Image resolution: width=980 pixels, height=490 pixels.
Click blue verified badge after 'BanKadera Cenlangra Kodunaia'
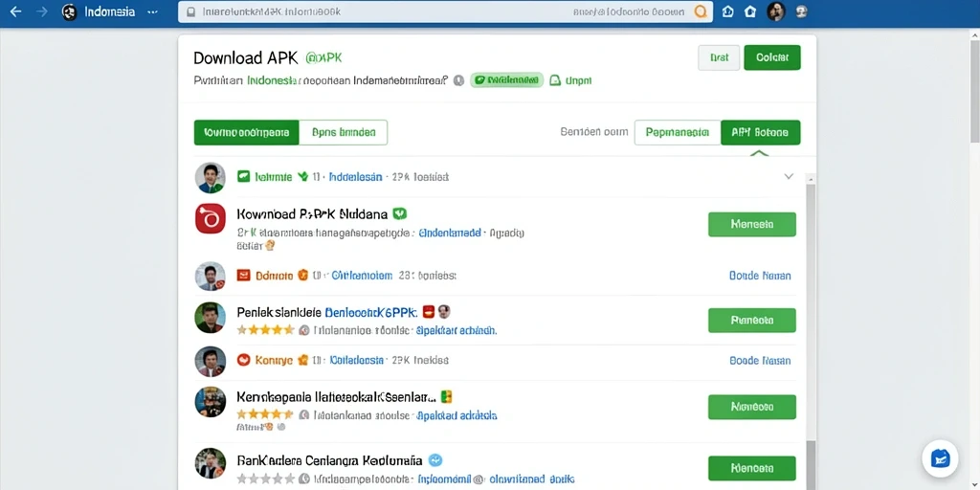pyautogui.click(x=436, y=460)
